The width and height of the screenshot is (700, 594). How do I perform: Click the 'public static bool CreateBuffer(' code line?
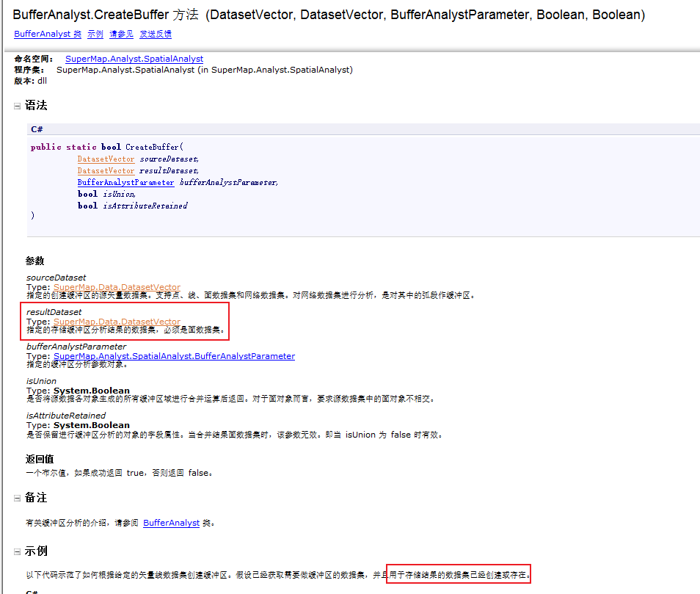pos(107,147)
